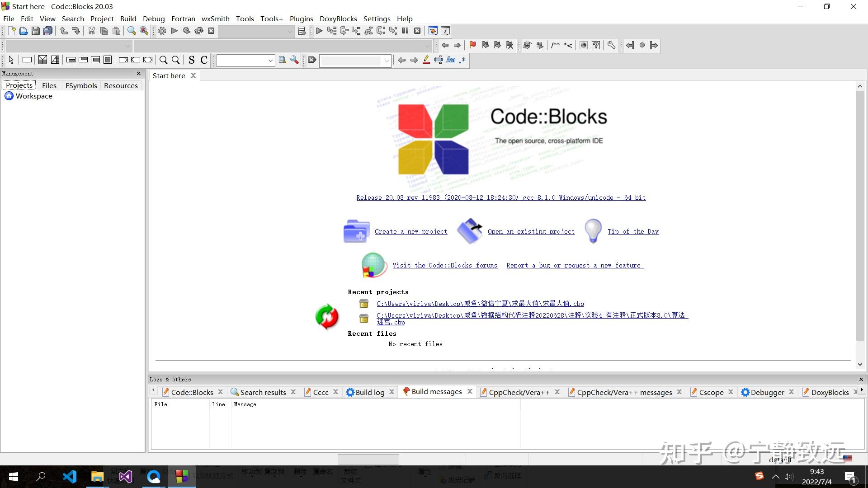
Task: Toggle highlight search matches pencil icon
Action: tap(426, 60)
